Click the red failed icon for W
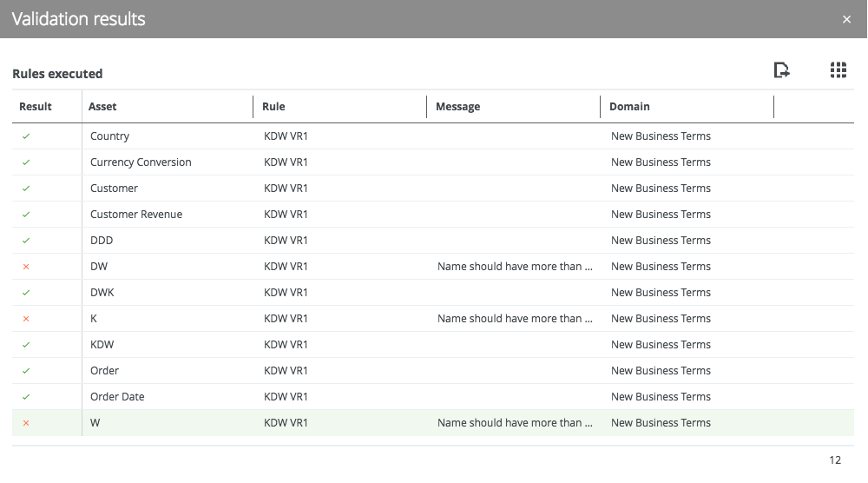The height and width of the screenshot is (483, 868). [x=26, y=423]
